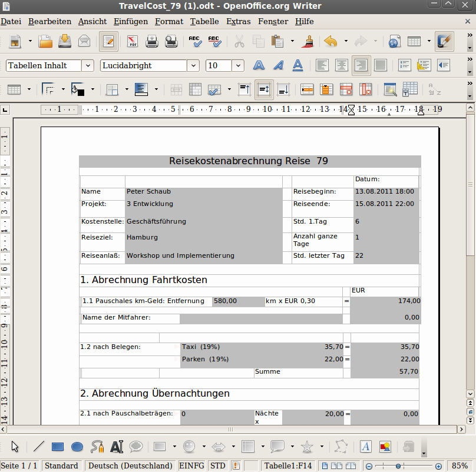The height and width of the screenshot is (472, 476).
Task: Open Fontwork Gallery from drawing toolbar
Action: click(x=365, y=447)
